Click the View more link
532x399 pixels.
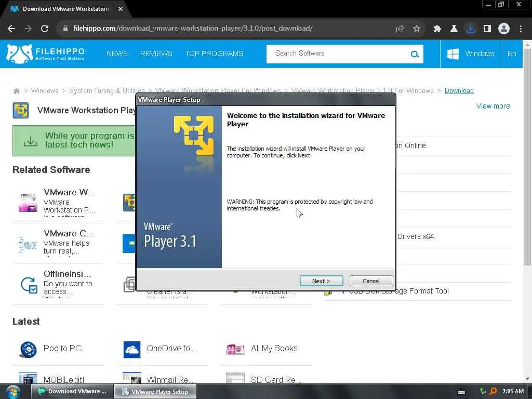tap(493, 106)
